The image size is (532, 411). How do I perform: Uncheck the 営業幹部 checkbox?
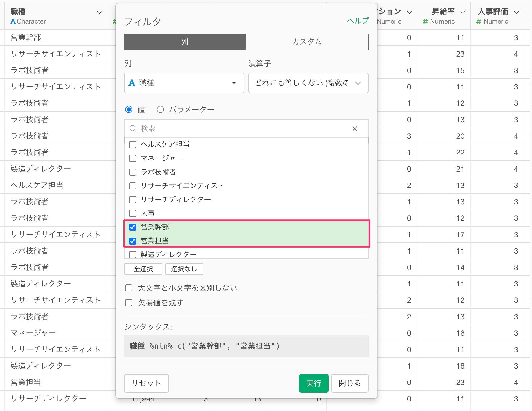pyautogui.click(x=133, y=227)
